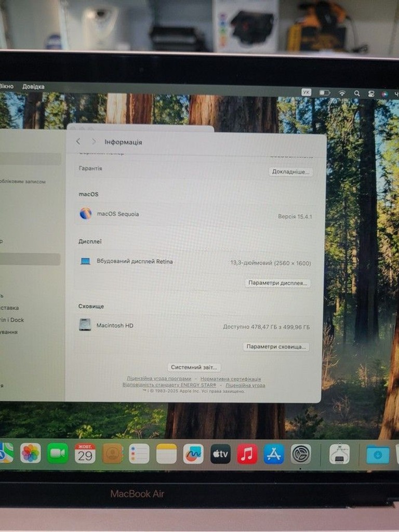Image resolution: width=399 pixels, height=532 pixels.
Task: Open Ліцензійна угода програми link
Action: coord(159,378)
